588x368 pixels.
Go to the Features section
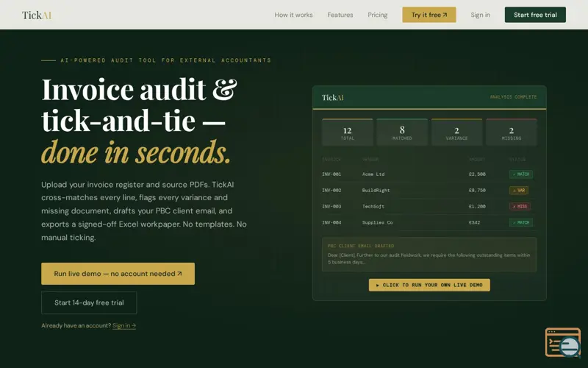click(x=340, y=15)
